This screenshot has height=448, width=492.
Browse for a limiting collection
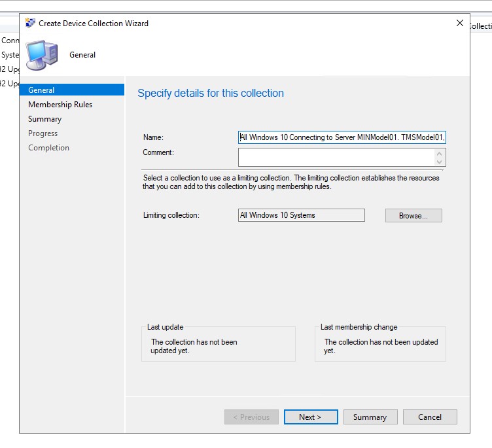(413, 216)
